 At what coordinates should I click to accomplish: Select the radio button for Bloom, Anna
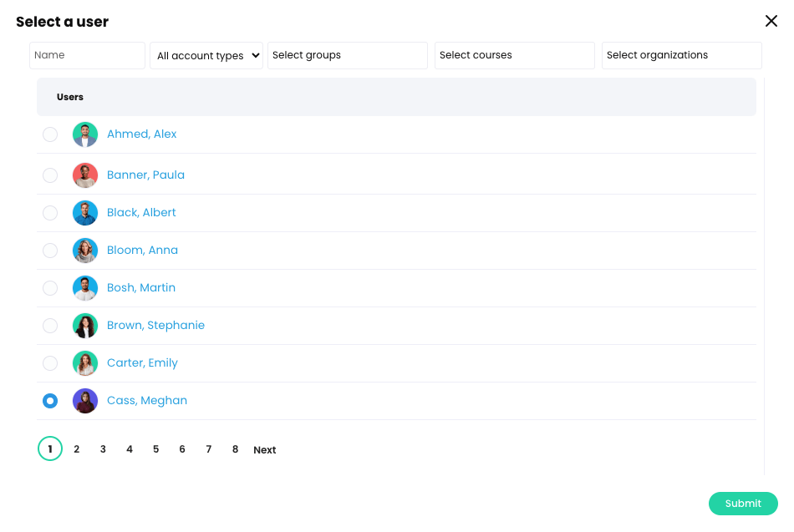click(x=50, y=250)
